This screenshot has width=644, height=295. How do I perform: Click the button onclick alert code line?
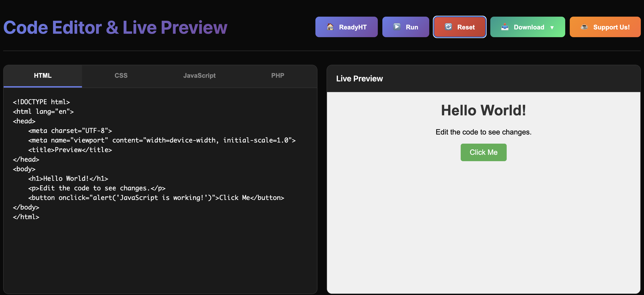tap(156, 198)
